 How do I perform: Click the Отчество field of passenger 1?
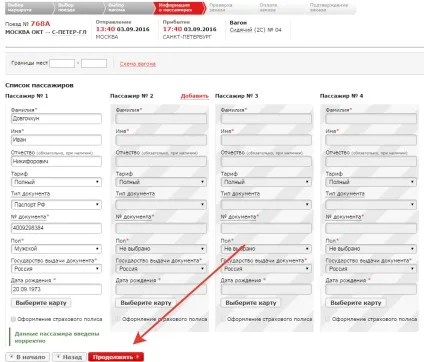pyautogui.click(x=56, y=161)
